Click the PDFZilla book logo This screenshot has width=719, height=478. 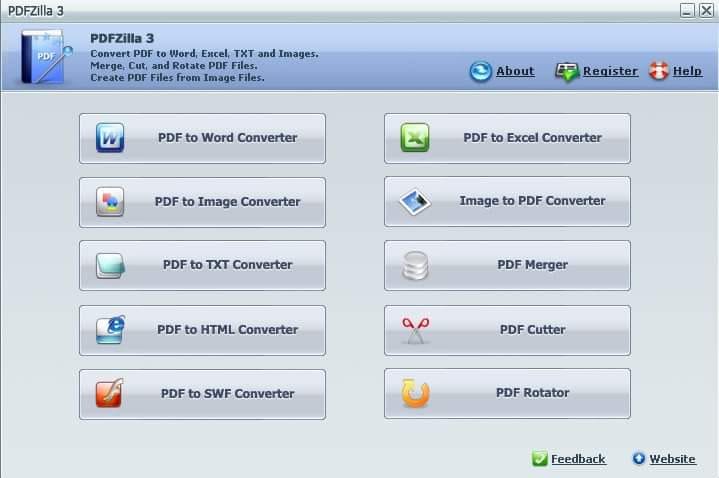(x=46, y=56)
